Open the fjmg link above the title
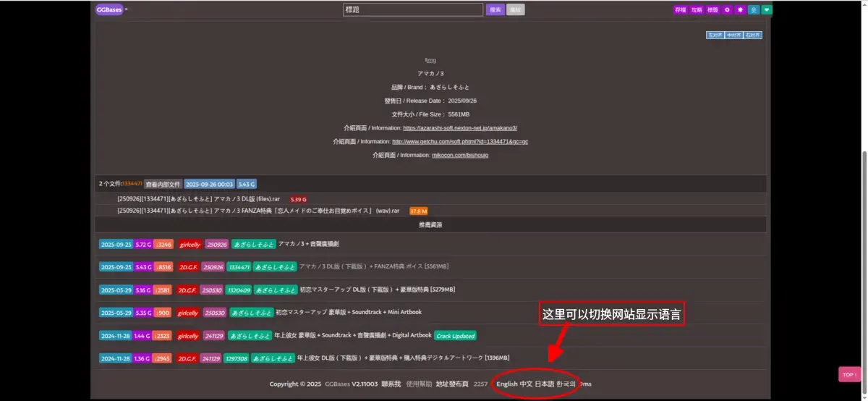This screenshot has height=401, width=868. 430,60
